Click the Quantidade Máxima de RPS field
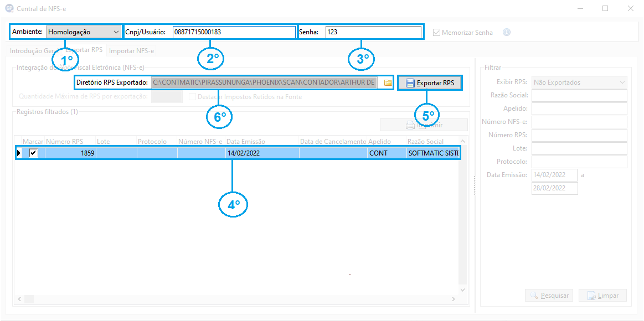Viewport: 644px width, 321px height. [x=167, y=96]
